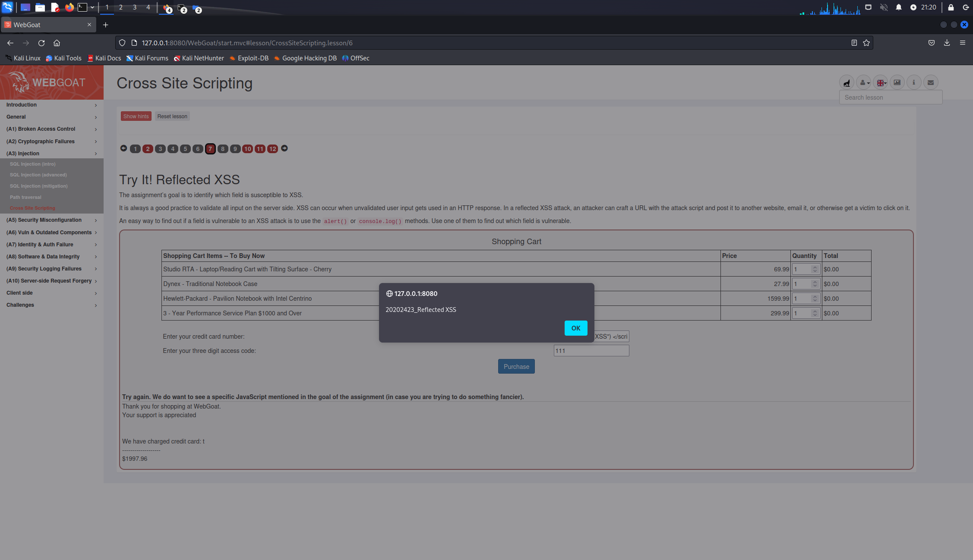Image resolution: width=973 pixels, height=560 pixels.
Task: Open the user profile dropdown
Action: click(863, 82)
